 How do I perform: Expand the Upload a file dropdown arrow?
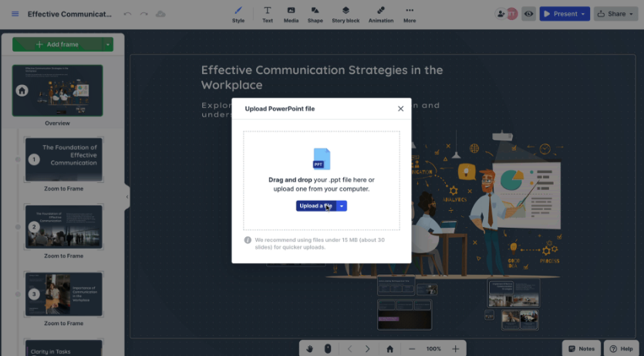point(342,206)
